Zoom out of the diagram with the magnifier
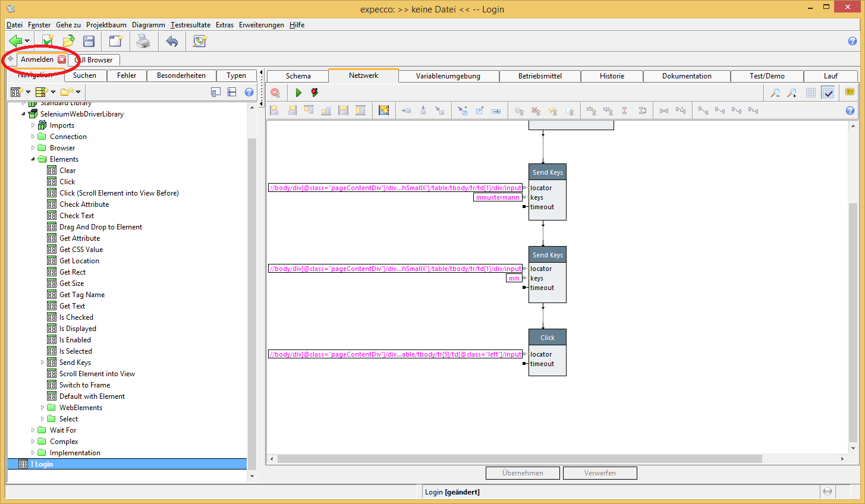 775,93
